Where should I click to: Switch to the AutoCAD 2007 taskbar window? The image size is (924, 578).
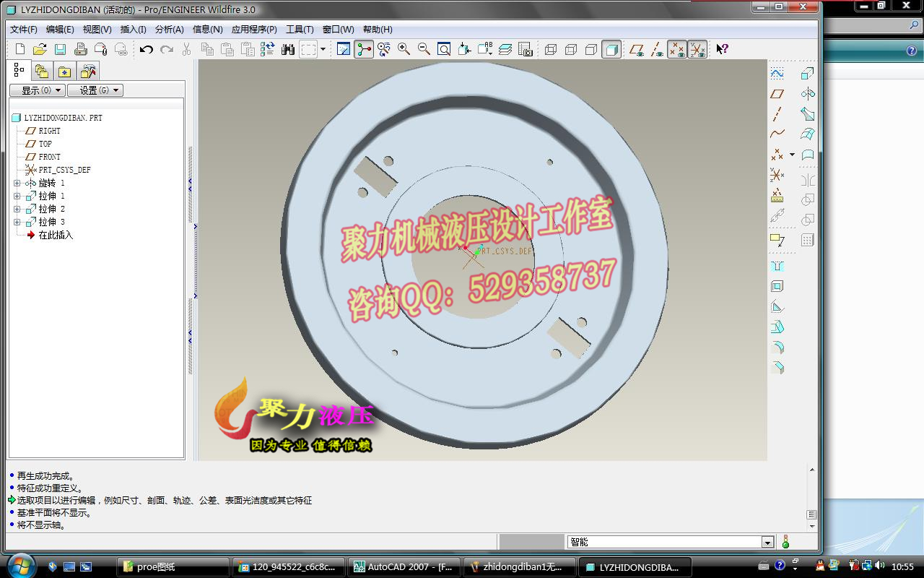pos(403,566)
